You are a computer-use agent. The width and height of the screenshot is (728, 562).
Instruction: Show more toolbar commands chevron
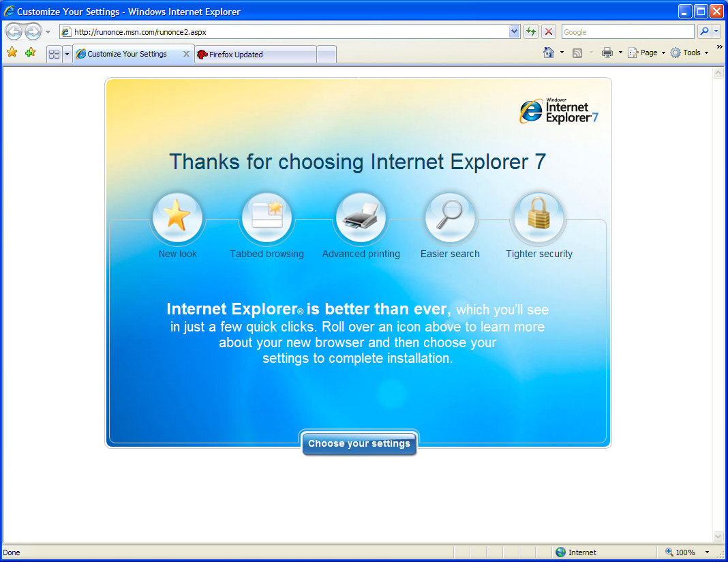point(719,47)
